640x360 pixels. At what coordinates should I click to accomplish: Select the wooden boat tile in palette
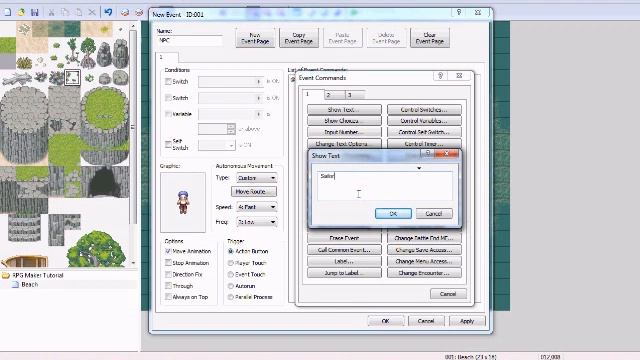click(x=25, y=260)
